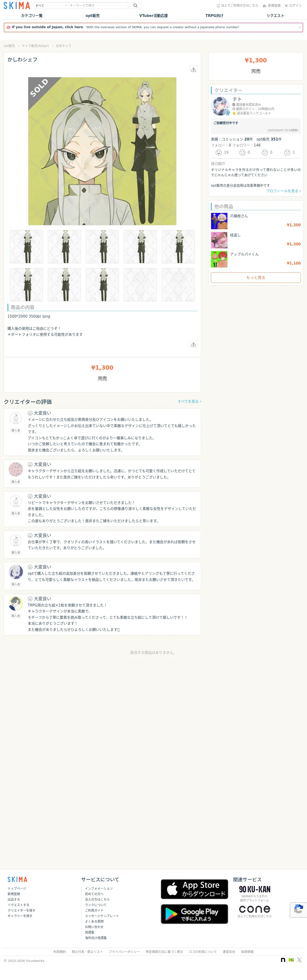Select TRPG向け in the navigation
This screenshot has height=980, width=307.
point(214,16)
